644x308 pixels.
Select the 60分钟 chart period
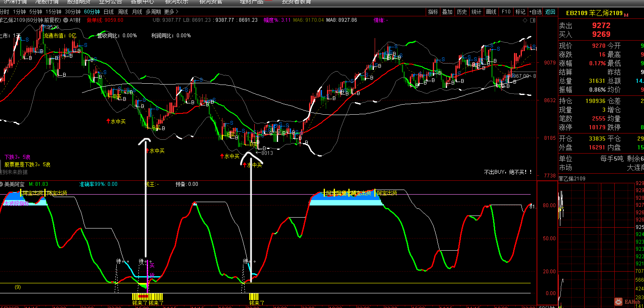pyautogui.click(x=92, y=12)
